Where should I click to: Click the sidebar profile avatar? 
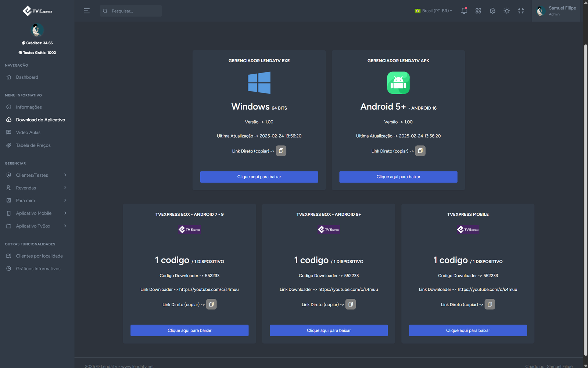37,30
